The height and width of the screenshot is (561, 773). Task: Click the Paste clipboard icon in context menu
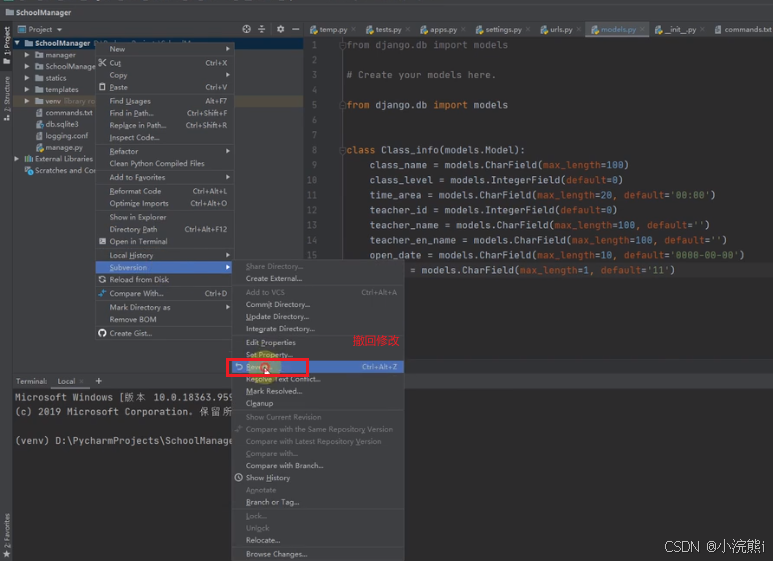pyautogui.click(x=102, y=87)
